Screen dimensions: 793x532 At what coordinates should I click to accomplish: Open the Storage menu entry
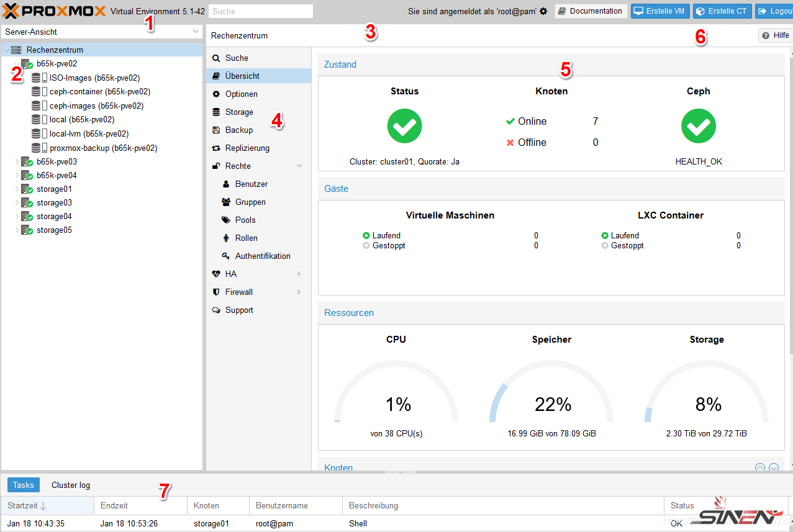pyautogui.click(x=258, y=112)
